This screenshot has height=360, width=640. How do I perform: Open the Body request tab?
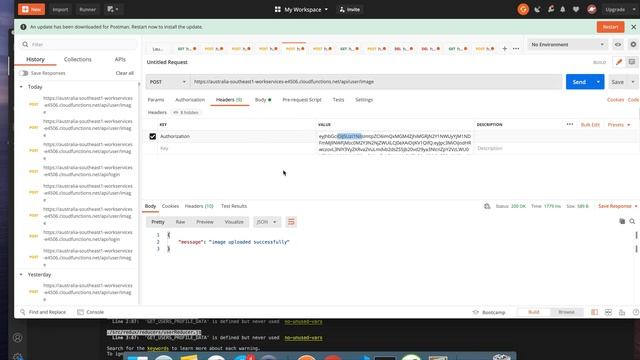pos(263,100)
